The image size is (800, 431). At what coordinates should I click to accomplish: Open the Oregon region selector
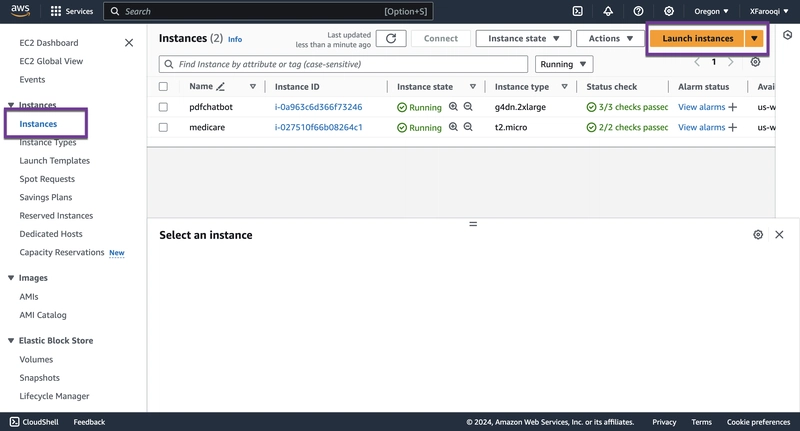(x=711, y=11)
